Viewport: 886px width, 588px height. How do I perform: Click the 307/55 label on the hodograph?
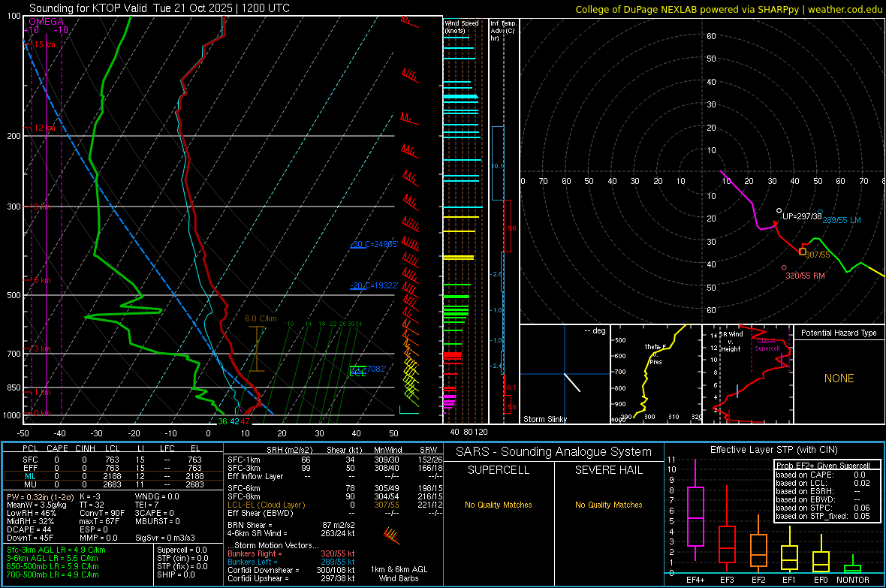tap(818, 255)
